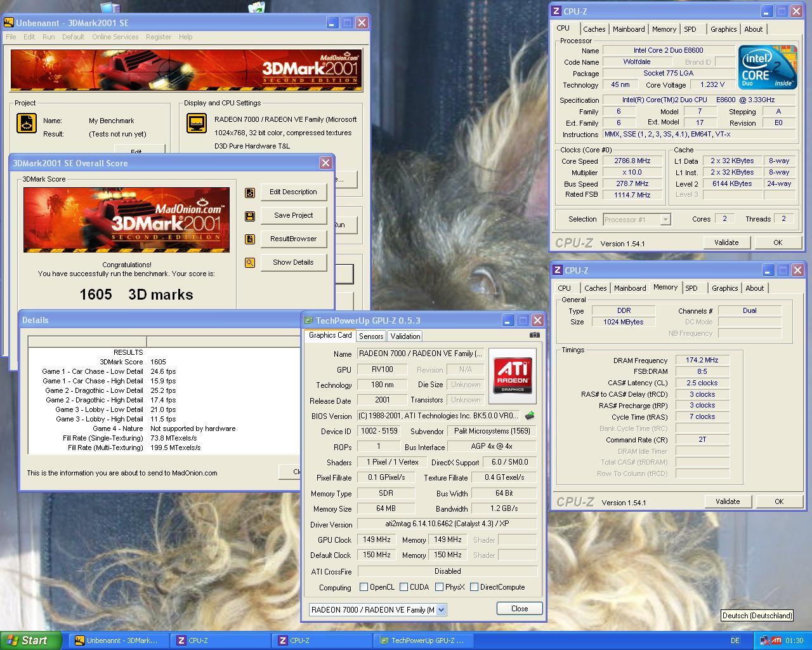Toggle the CUDA checkbox
This screenshot has height=650, width=812.
403,587
